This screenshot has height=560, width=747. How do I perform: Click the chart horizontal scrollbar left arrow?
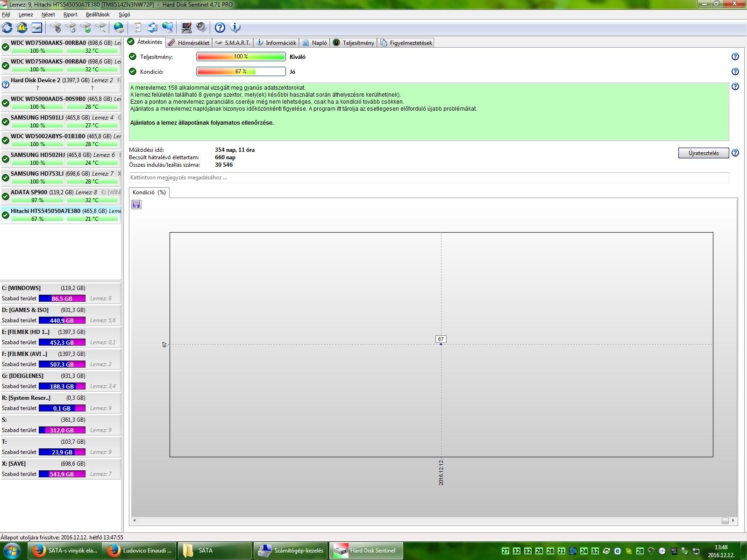point(135,520)
